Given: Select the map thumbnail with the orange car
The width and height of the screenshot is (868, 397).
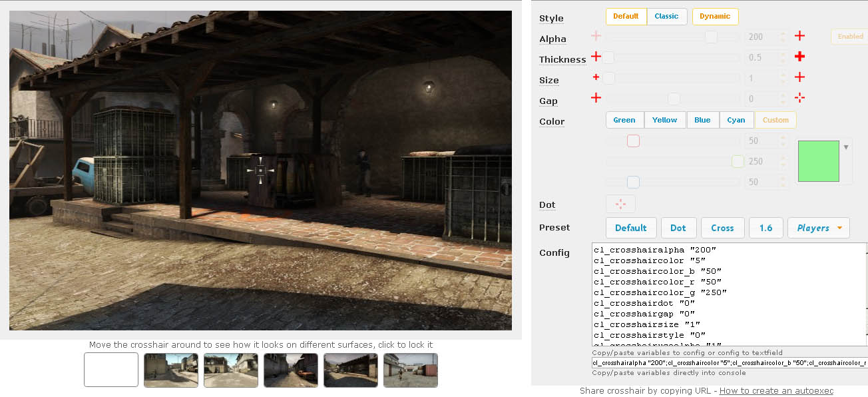Looking at the screenshot, I should coord(291,370).
